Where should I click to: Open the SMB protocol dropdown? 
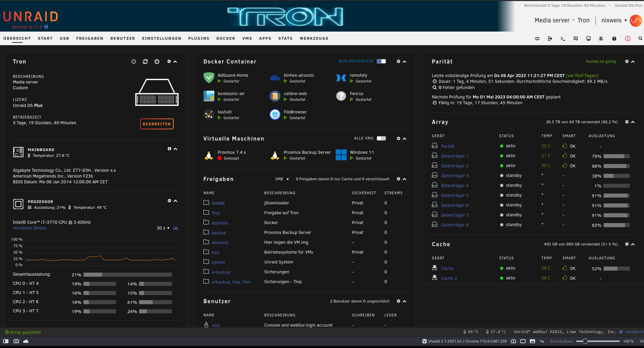[282, 179]
